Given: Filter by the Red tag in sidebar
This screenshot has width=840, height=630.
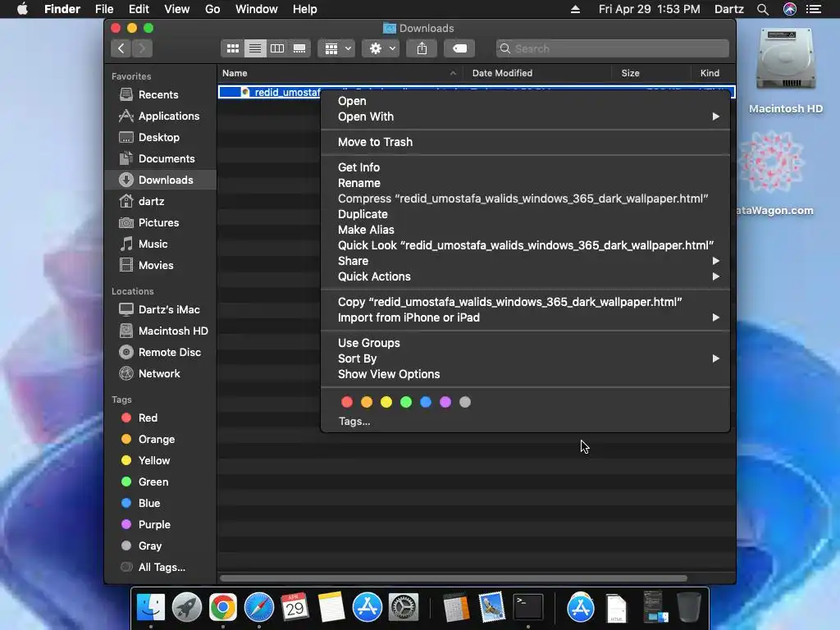Looking at the screenshot, I should [x=161, y=418].
